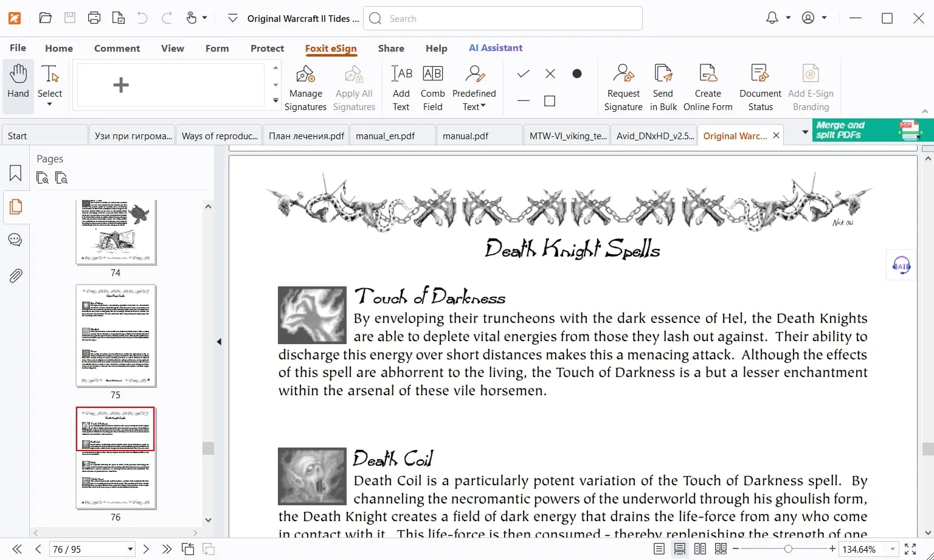The width and height of the screenshot is (934, 560).
Task: Enable continuous page view mode
Action: 679,549
